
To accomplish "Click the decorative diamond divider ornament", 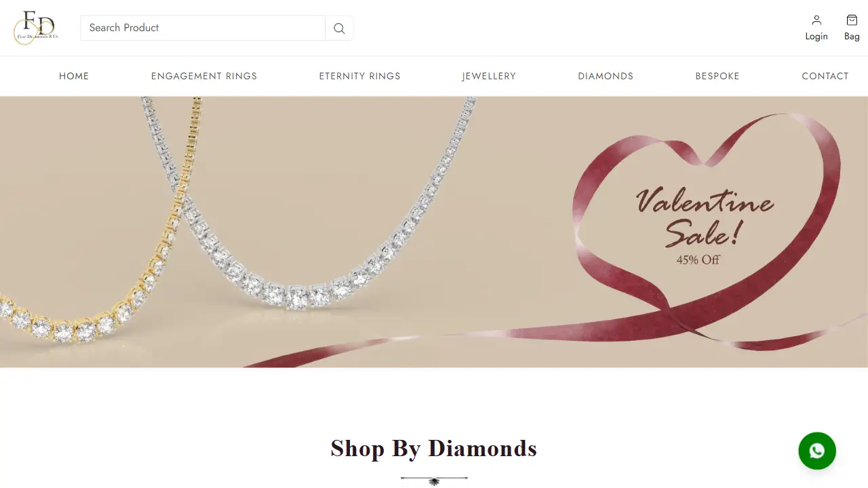I will click(x=434, y=481).
